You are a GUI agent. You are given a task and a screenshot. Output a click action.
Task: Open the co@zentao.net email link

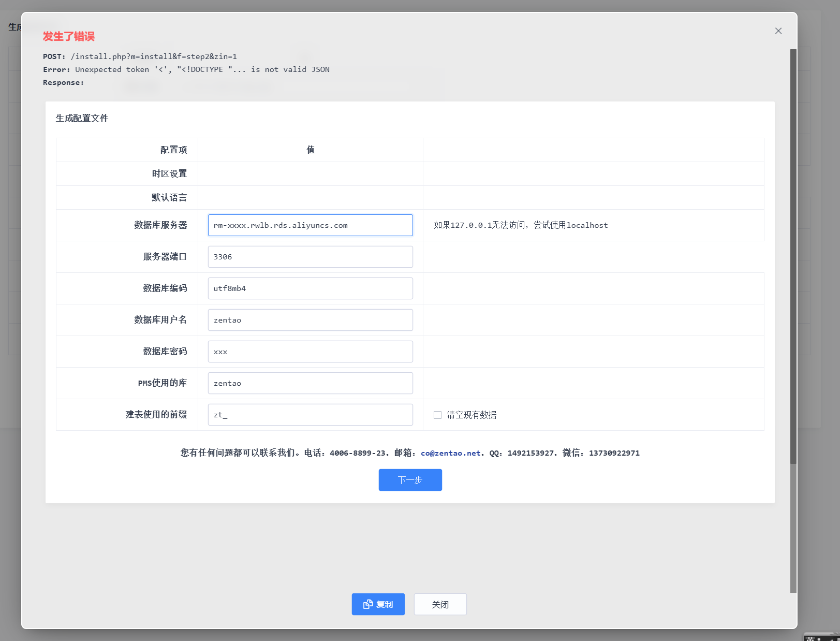450,453
